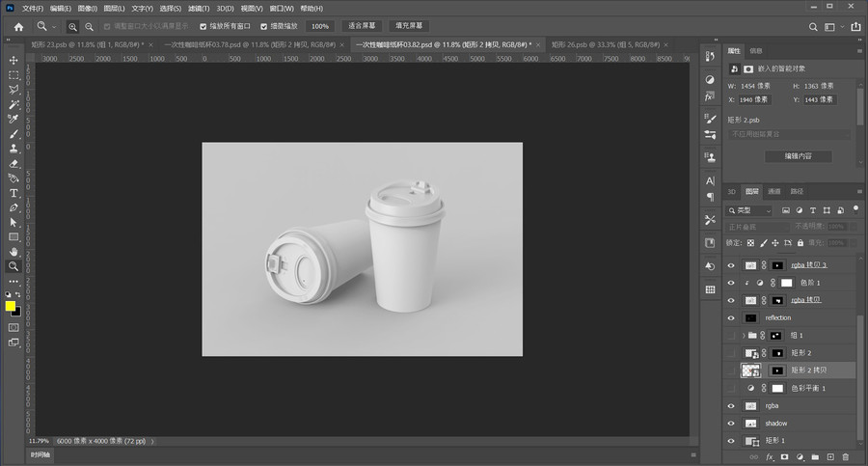This screenshot has height=466, width=868.
Task: Open the Layers panel menu
Action: 859,192
